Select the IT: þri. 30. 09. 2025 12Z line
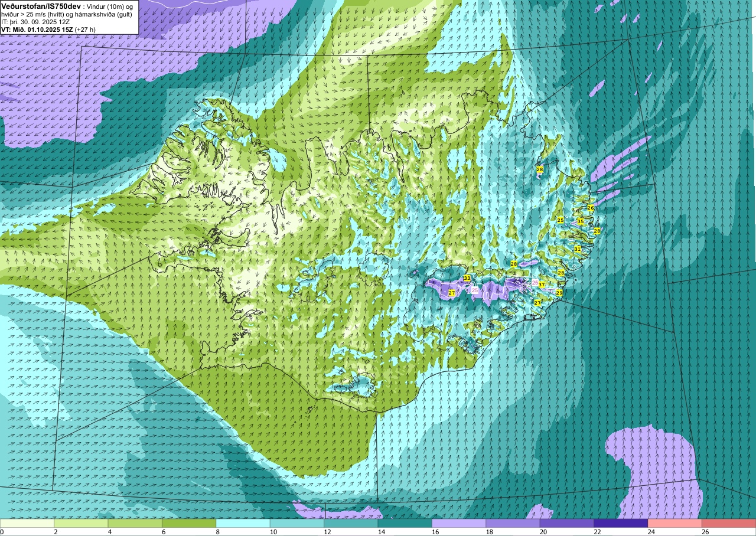 35,21
